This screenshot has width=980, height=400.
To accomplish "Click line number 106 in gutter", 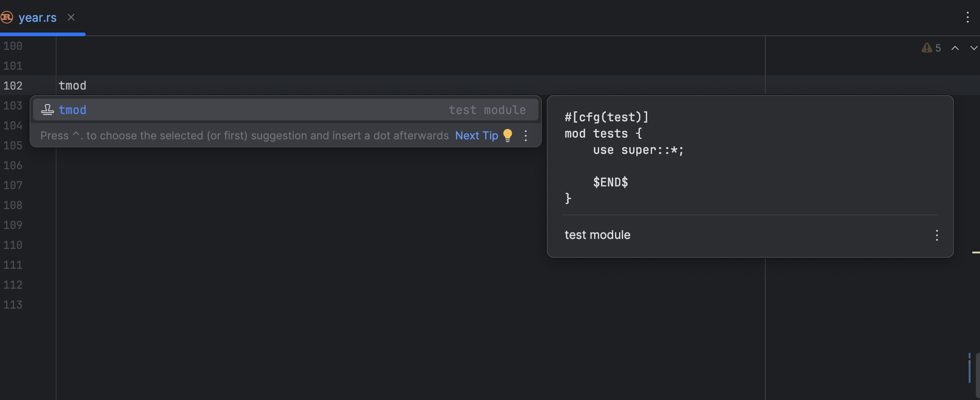I will (13, 165).
